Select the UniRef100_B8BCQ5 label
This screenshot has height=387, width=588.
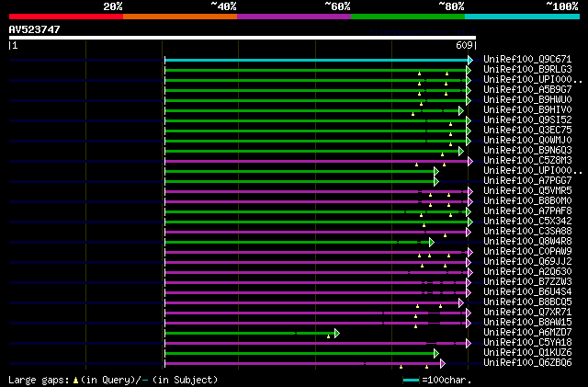pyautogui.click(x=527, y=302)
